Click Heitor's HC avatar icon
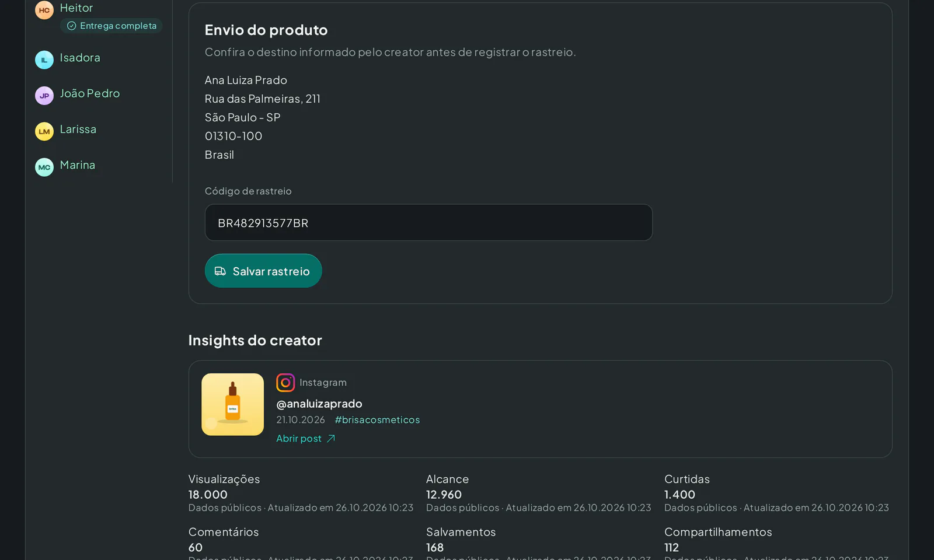 [44, 10]
